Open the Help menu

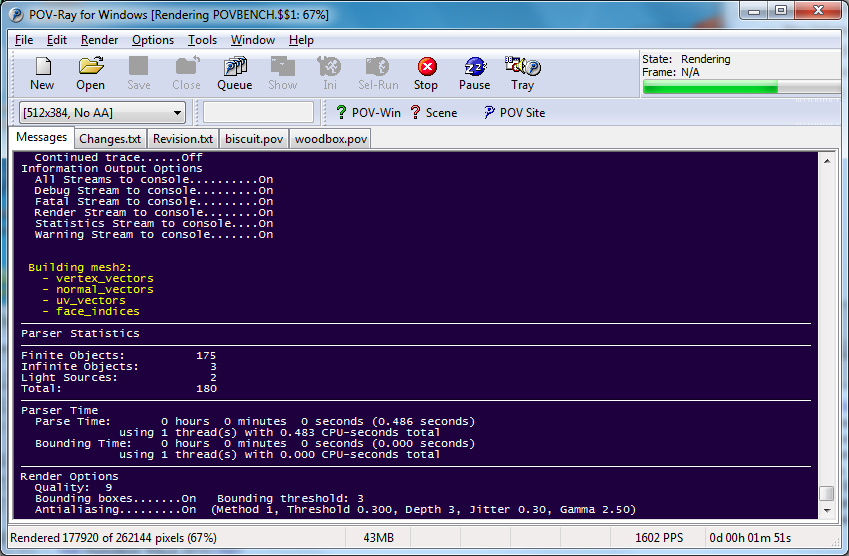point(301,40)
